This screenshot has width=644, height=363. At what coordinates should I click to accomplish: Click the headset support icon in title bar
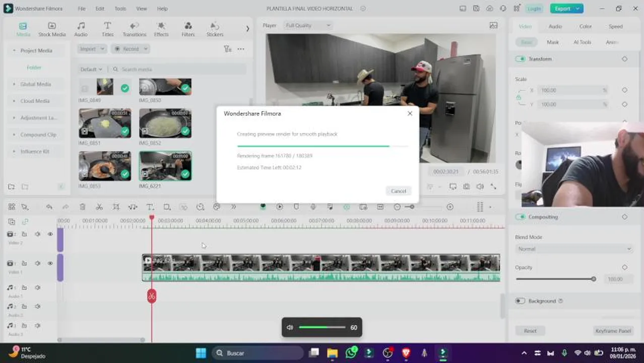tap(503, 9)
